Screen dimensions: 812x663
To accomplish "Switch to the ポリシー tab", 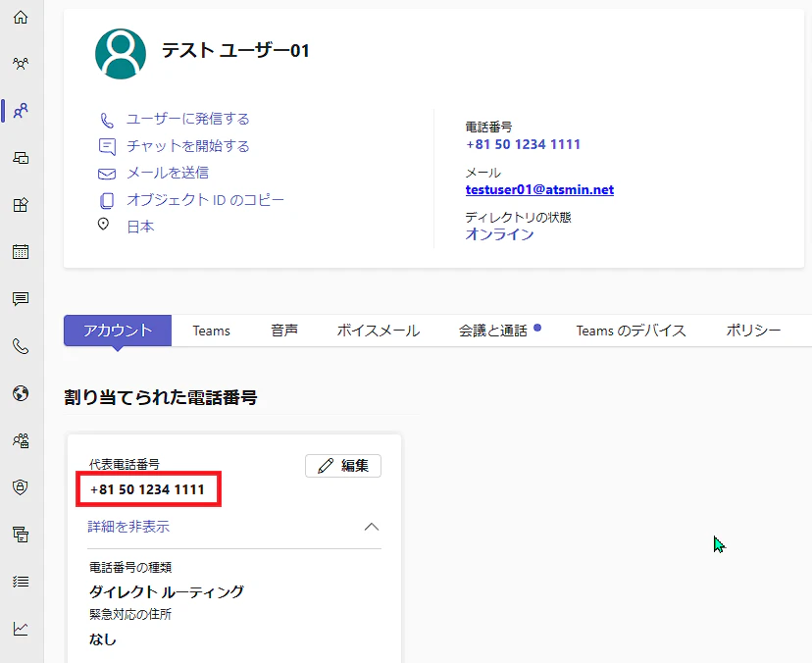I will click(753, 331).
